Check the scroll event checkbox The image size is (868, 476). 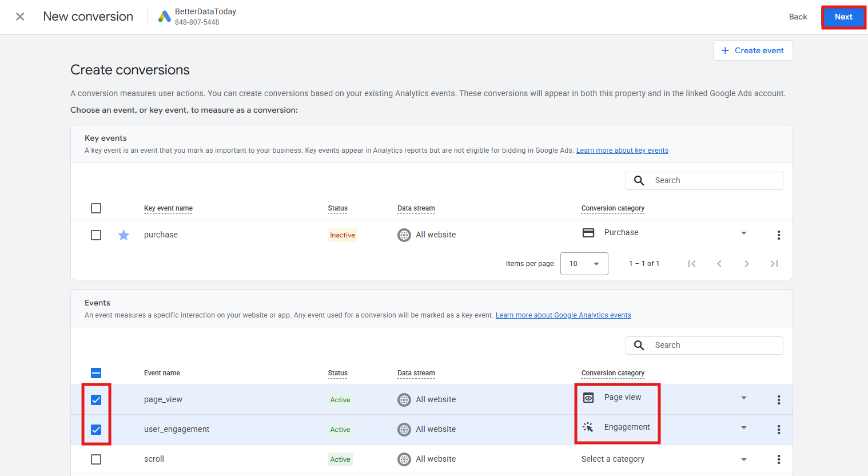pos(96,459)
